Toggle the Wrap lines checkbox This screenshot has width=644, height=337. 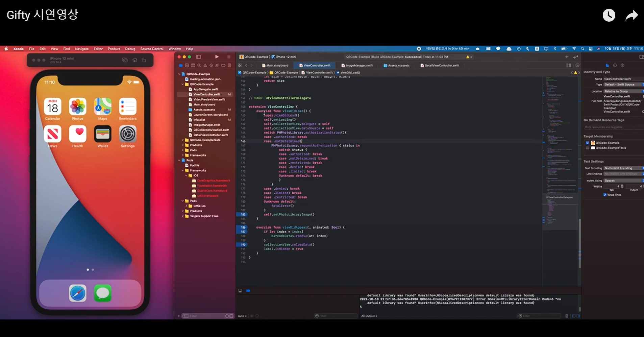coord(605,195)
